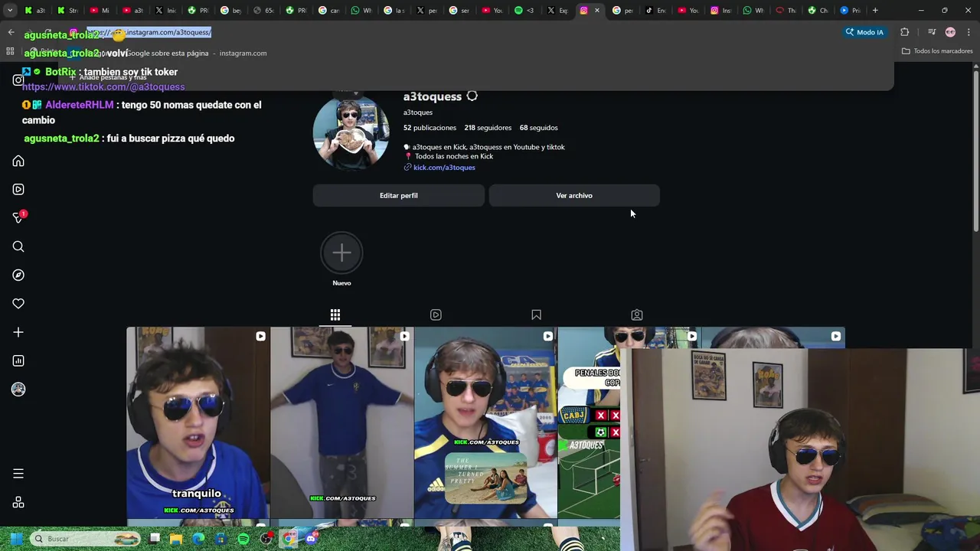Add a new highlight with Nuevo

tap(341, 259)
